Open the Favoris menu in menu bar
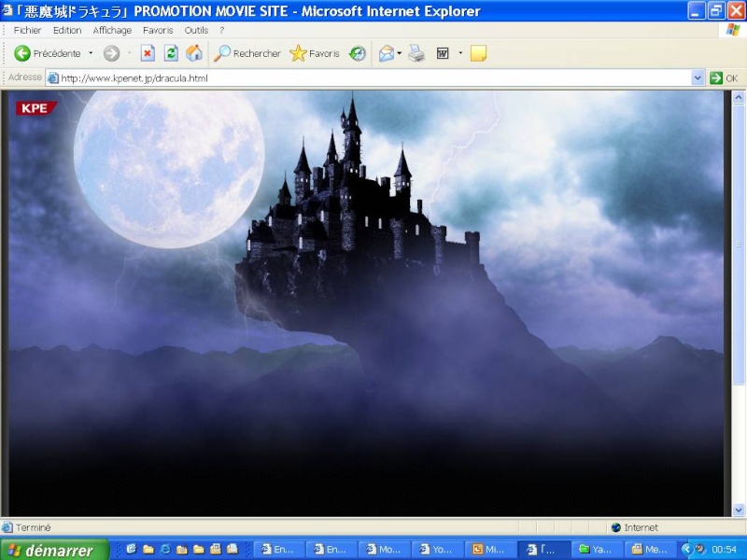747x560 pixels. [158, 30]
